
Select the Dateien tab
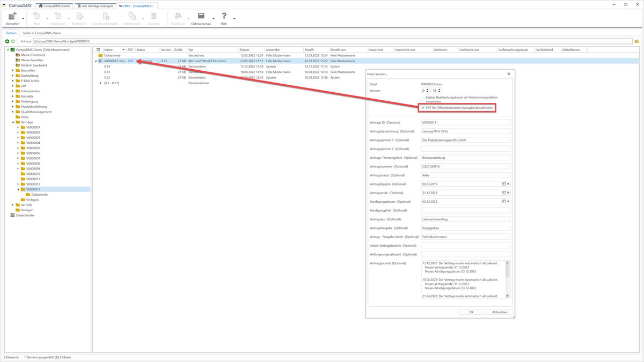coord(11,33)
